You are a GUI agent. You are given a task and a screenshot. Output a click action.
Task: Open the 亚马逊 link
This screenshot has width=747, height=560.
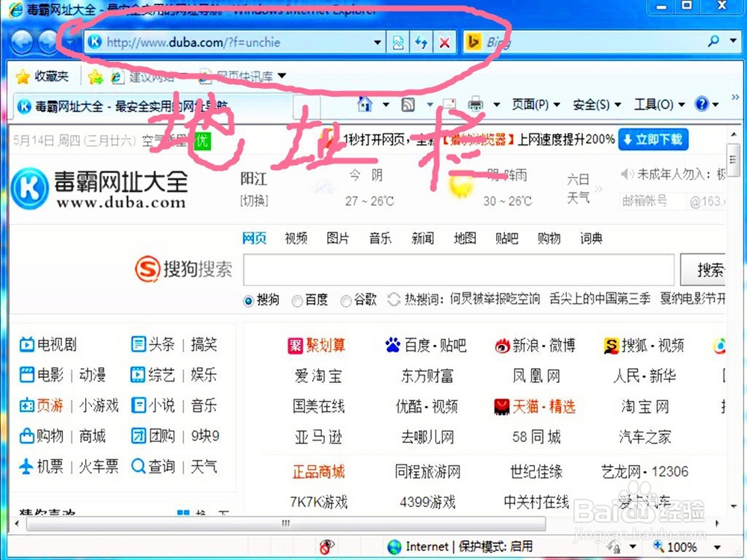pyautogui.click(x=318, y=437)
